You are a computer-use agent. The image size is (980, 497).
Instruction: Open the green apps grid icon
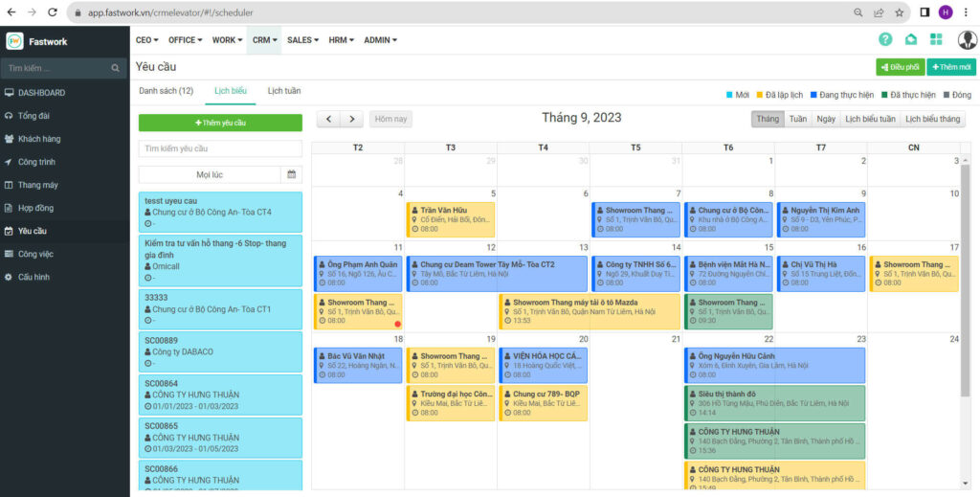click(x=936, y=39)
